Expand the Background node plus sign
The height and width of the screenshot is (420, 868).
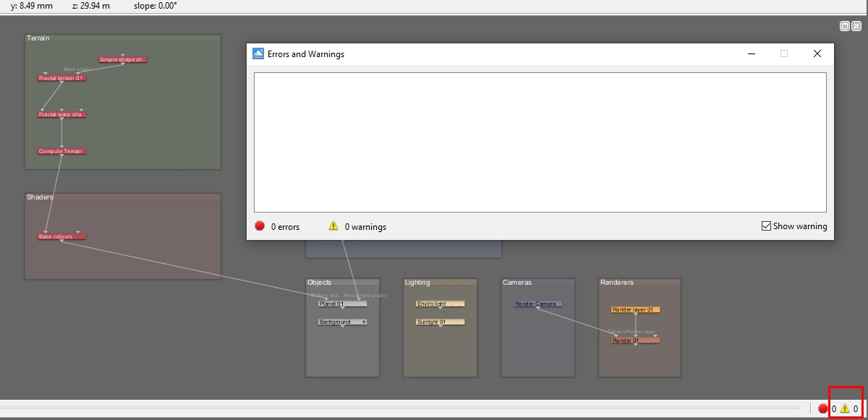tap(364, 322)
